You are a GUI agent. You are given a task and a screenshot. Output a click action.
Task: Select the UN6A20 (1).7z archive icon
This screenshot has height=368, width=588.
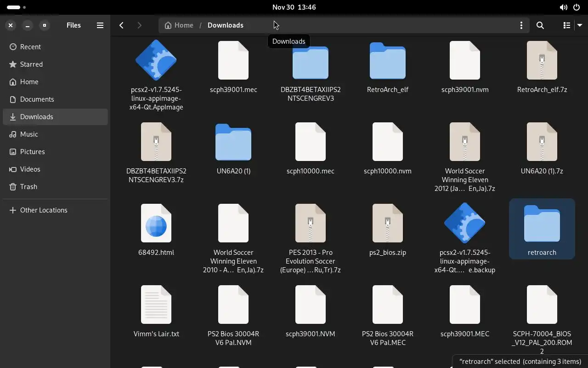click(542, 142)
